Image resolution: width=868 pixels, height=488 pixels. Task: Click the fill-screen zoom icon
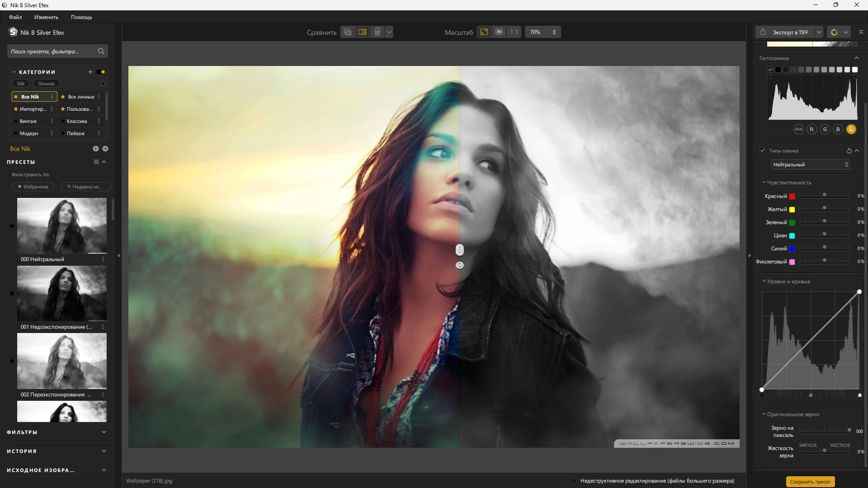[x=499, y=32]
